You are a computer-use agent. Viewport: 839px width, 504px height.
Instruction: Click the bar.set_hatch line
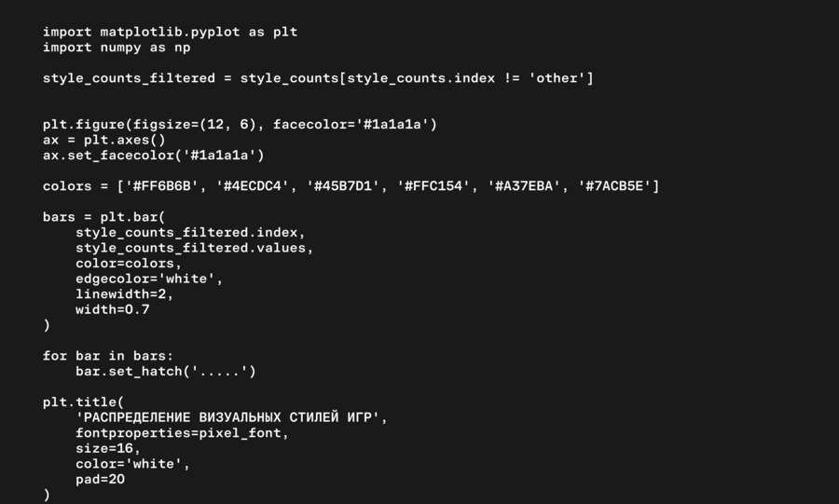click(166, 371)
